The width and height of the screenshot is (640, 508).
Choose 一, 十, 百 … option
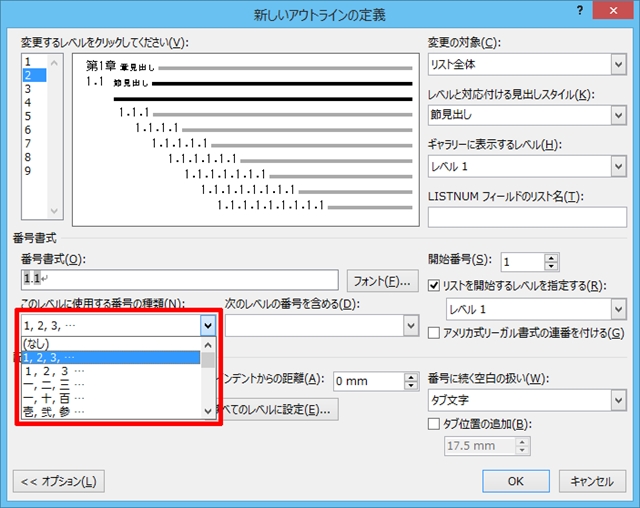point(111,398)
